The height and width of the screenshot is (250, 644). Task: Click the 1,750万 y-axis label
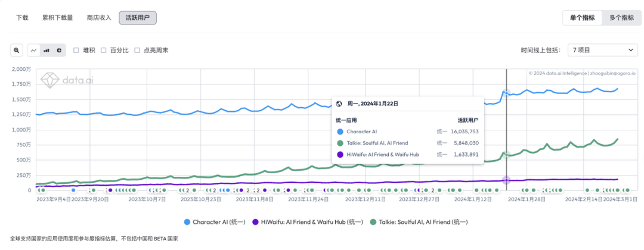(22, 85)
